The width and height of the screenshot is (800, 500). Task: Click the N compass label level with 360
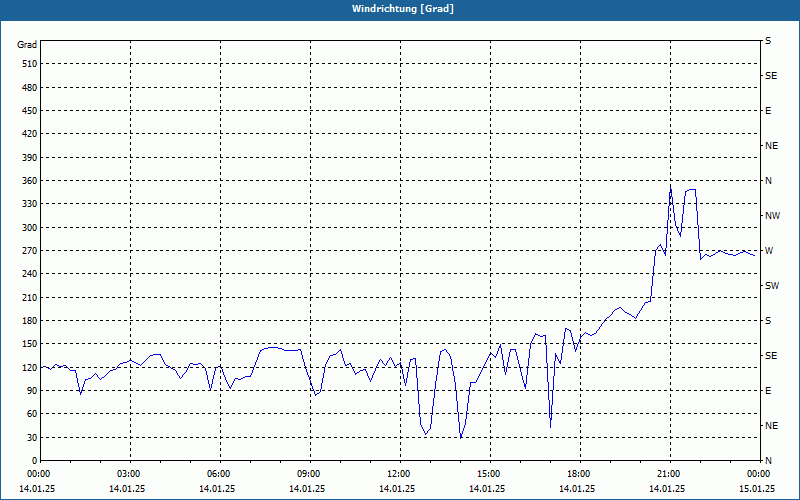point(768,181)
